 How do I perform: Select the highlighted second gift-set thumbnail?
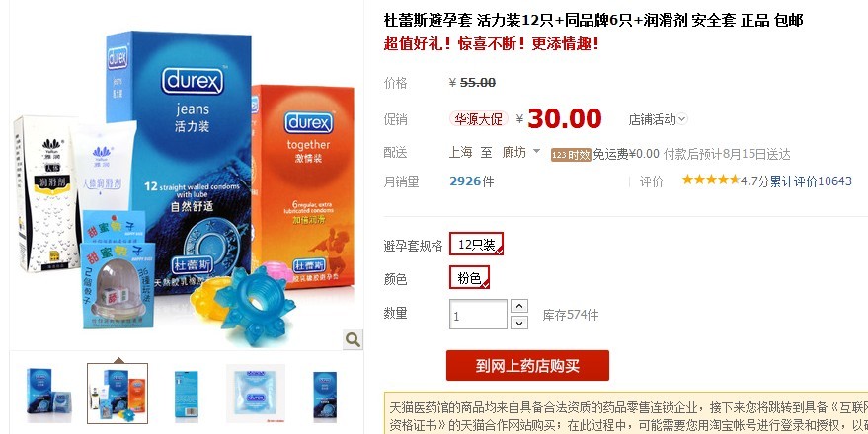(118, 394)
